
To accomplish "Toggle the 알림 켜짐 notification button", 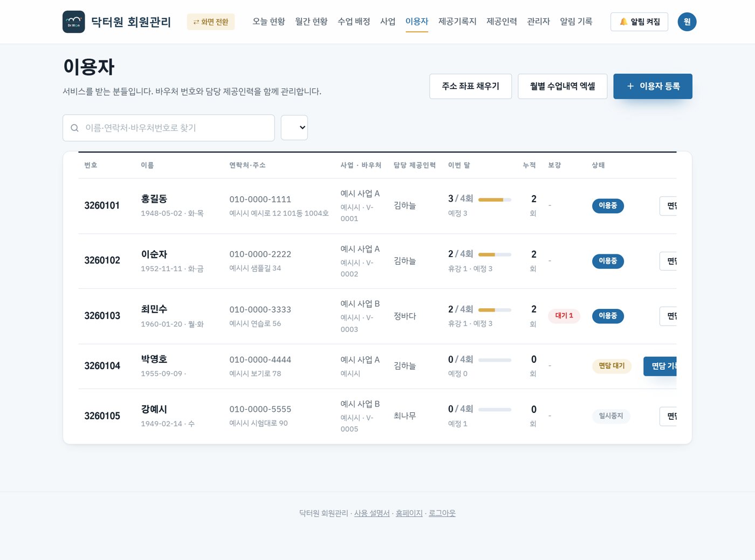I will [x=639, y=22].
